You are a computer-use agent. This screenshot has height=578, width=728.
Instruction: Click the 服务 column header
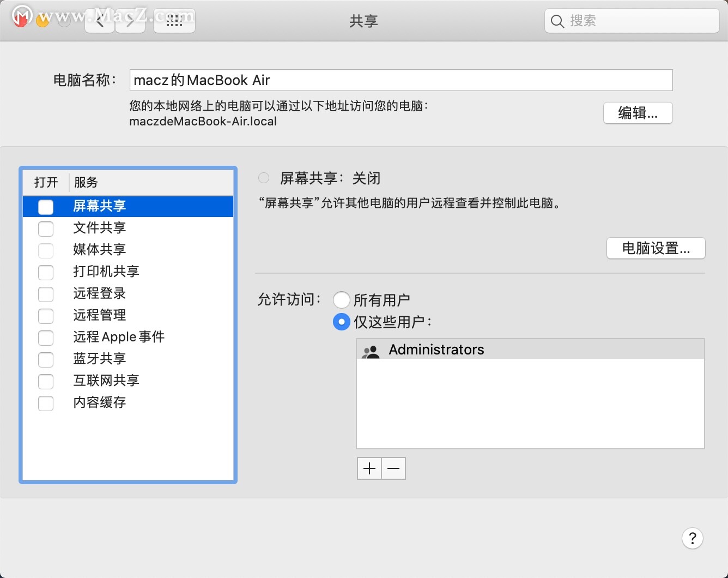click(151, 182)
